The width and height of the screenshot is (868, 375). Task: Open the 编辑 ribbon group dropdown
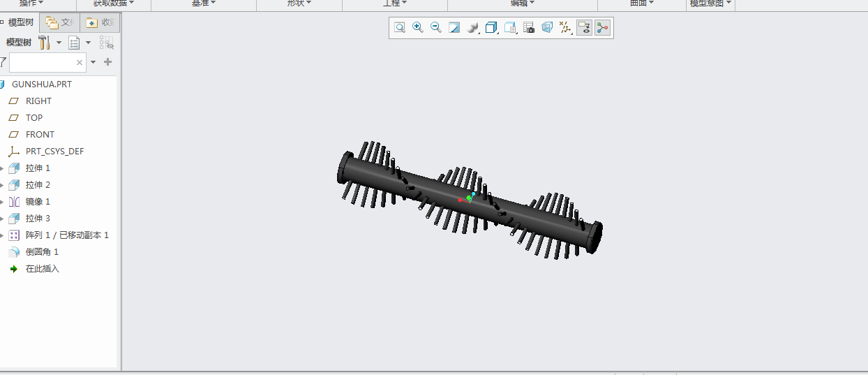click(523, 3)
